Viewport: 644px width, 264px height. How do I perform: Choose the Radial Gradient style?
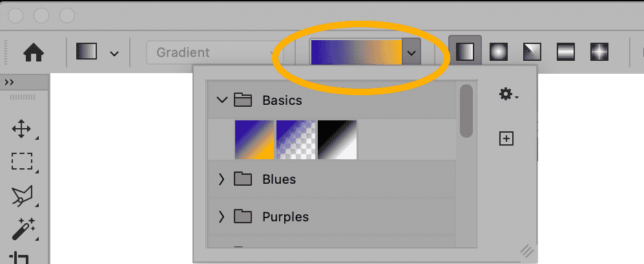point(498,52)
